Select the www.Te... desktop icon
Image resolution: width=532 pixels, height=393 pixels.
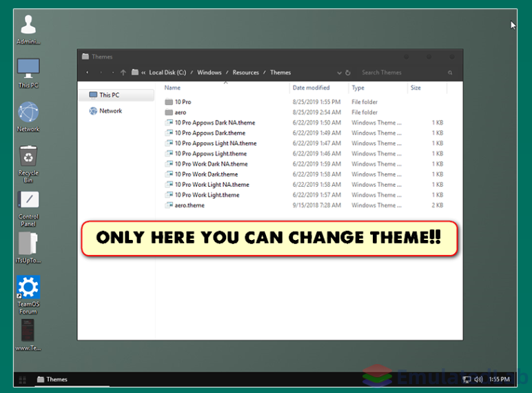[28, 335]
